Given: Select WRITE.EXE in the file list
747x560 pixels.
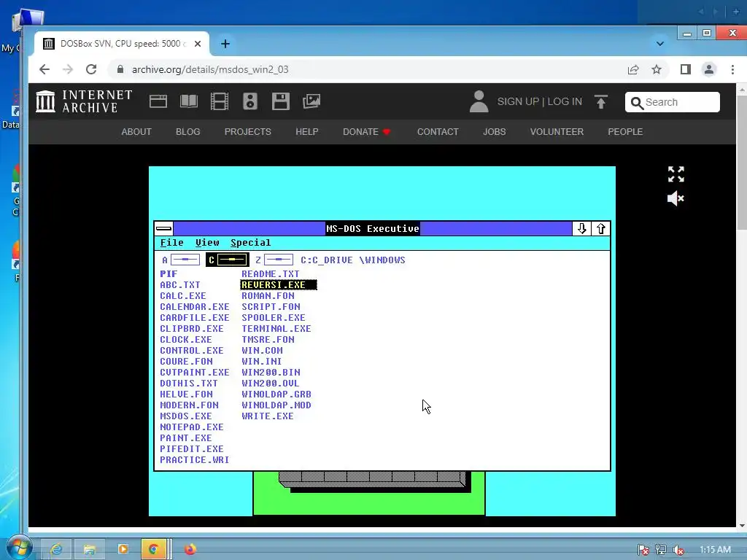Looking at the screenshot, I should tap(267, 416).
